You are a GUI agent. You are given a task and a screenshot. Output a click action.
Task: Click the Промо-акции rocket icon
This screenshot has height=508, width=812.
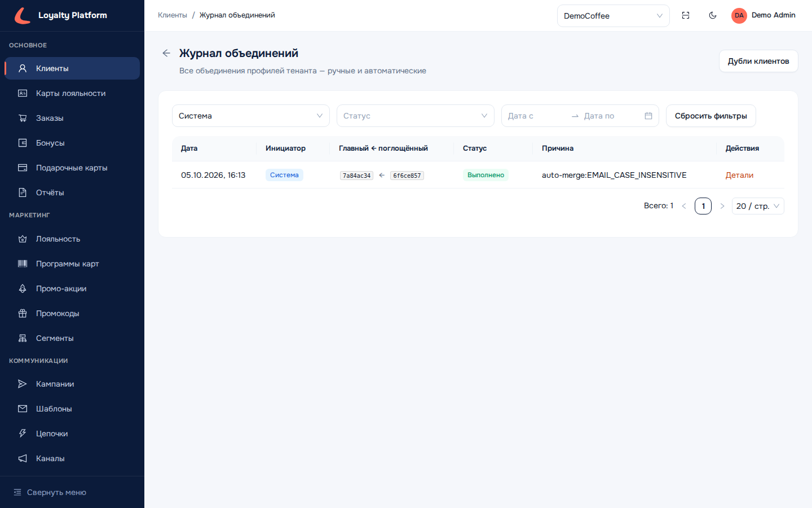[x=23, y=288]
